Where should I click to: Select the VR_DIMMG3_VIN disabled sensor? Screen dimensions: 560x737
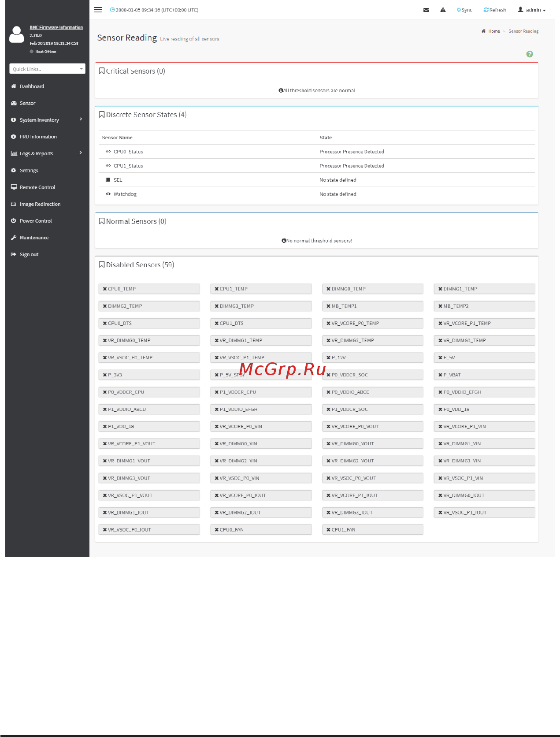[485, 461]
